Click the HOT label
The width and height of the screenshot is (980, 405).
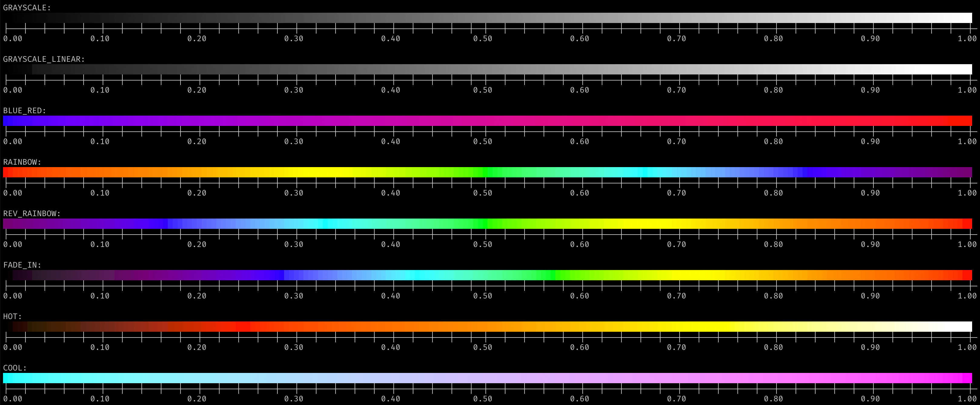12,316
